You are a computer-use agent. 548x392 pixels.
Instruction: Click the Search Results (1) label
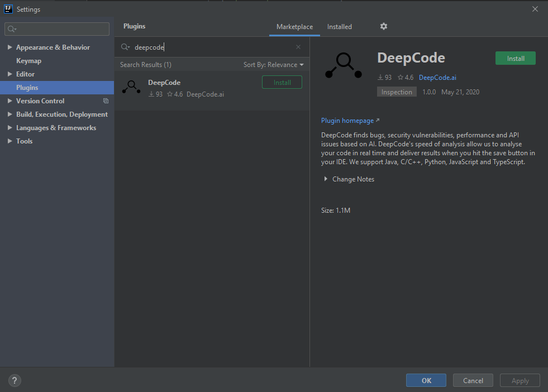pos(146,65)
